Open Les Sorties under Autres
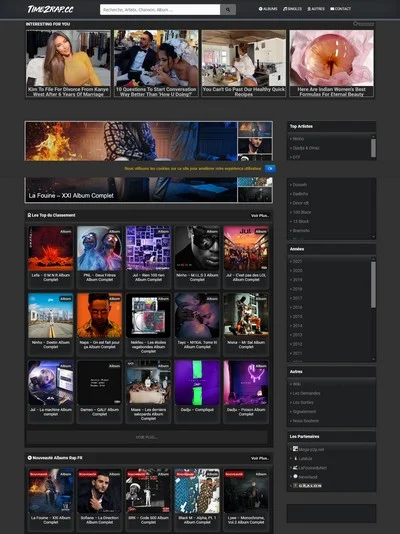Viewport: 400px width, 534px height. pos(303,403)
